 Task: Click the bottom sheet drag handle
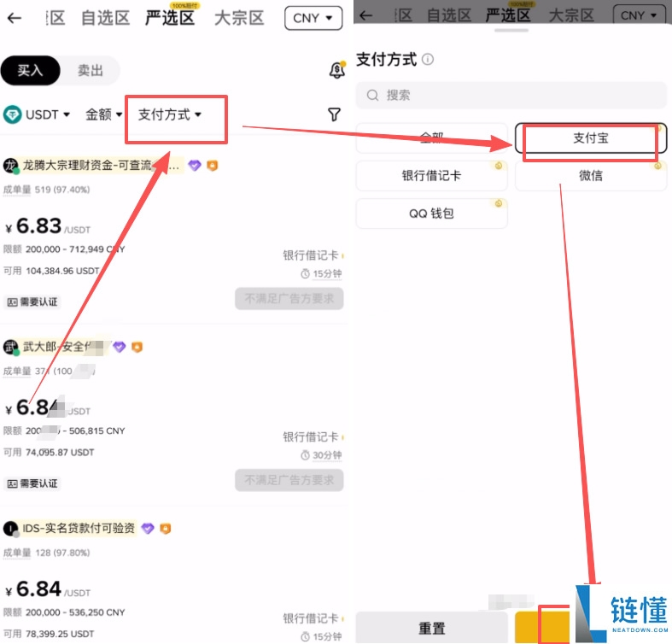[x=511, y=31]
